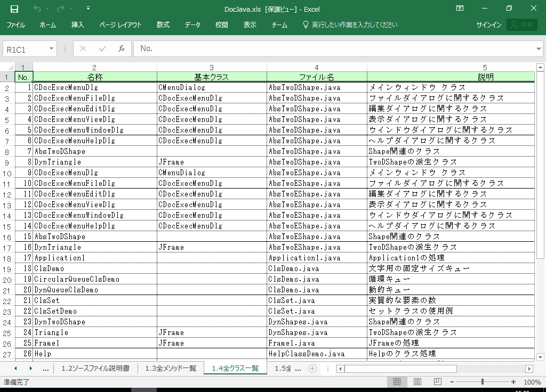Click the zoom slider handle
The width and height of the screenshot is (546, 392).
(x=483, y=382)
